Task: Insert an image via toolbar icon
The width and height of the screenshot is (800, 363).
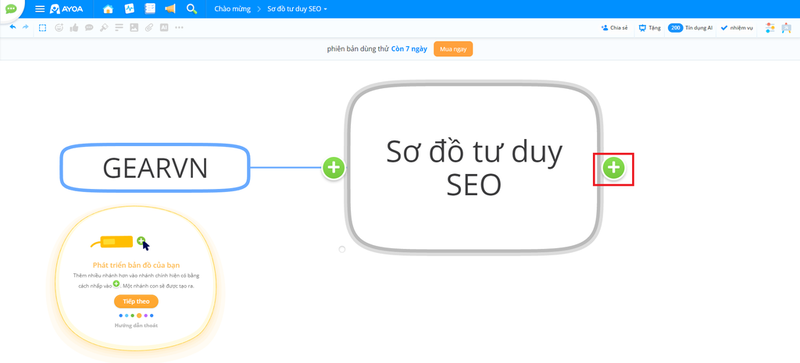Action: [134, 28]
